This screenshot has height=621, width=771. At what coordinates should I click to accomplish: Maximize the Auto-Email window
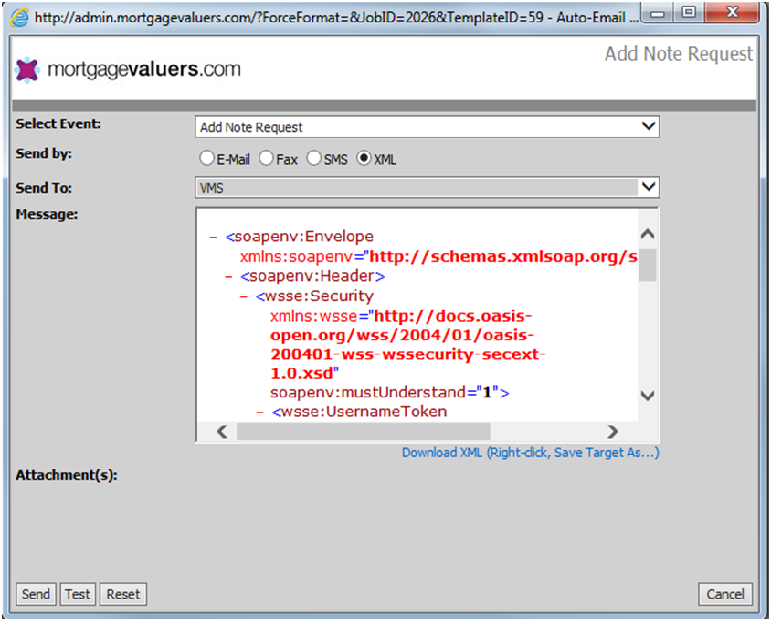688,12
